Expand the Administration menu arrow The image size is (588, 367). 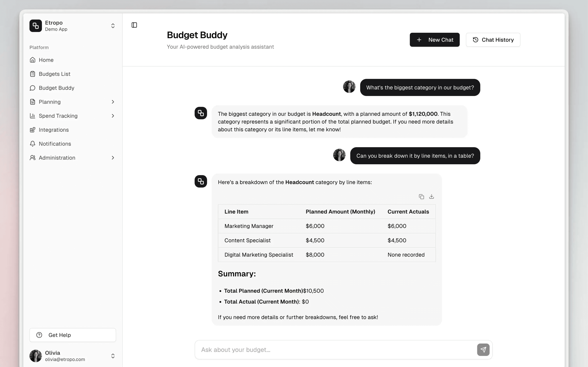coord(113,158)
